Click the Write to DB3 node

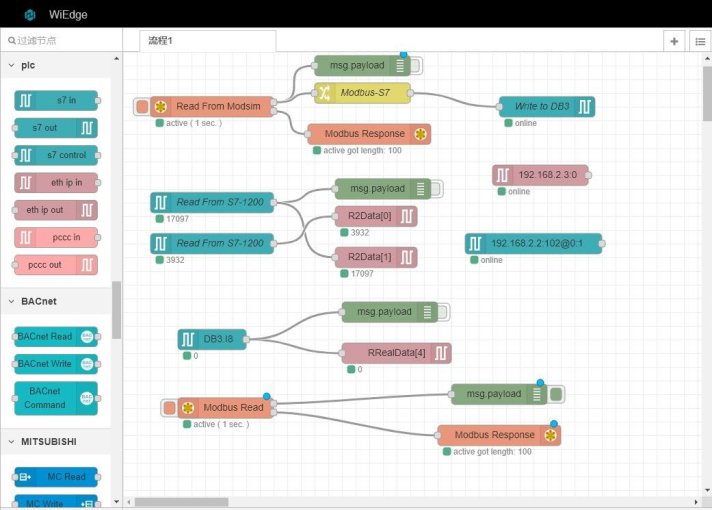547,106
